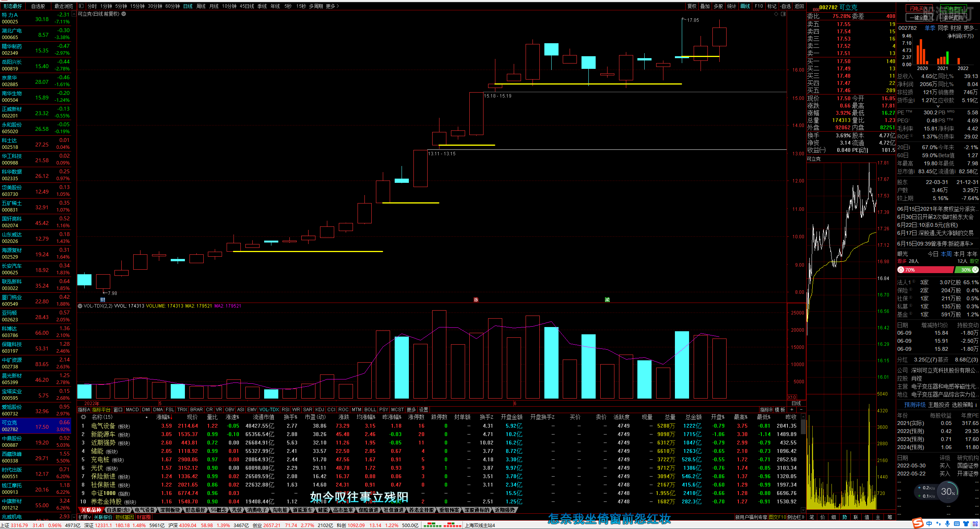
Task: Toggle 复权 adjustment button
Action: 692,6
